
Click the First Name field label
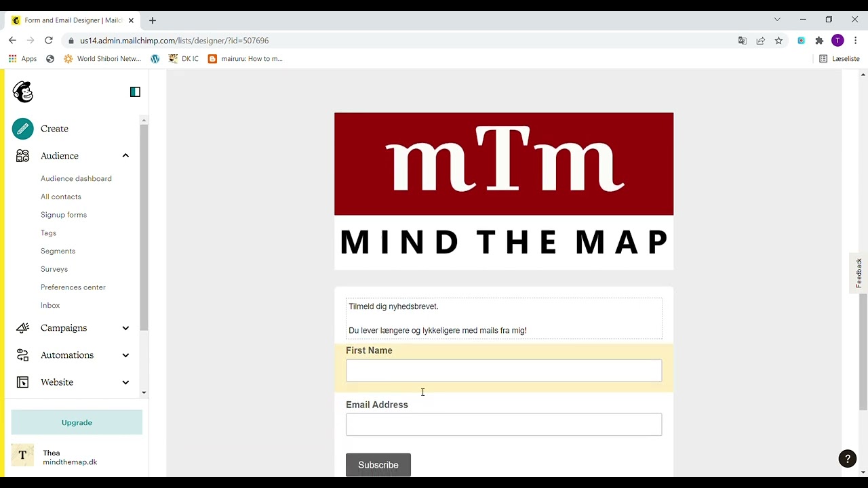[x=369, y=350]
